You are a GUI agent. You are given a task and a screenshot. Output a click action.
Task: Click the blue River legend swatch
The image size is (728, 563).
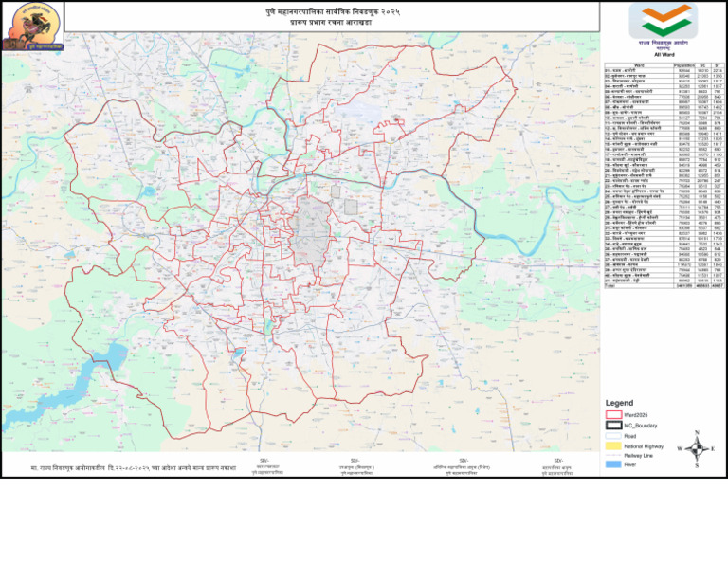coord(613,464)
